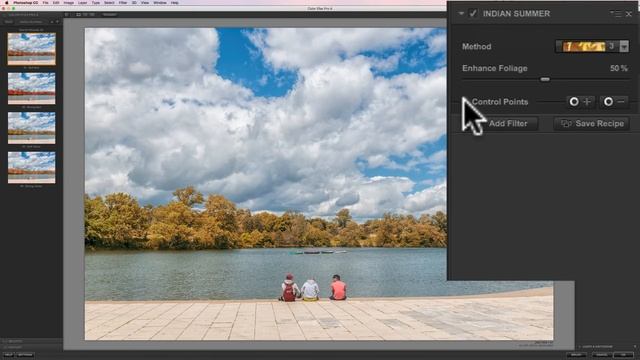Open the Edit menu
Viewport: 640px width, 360px height.
click(x=56, y=2)
